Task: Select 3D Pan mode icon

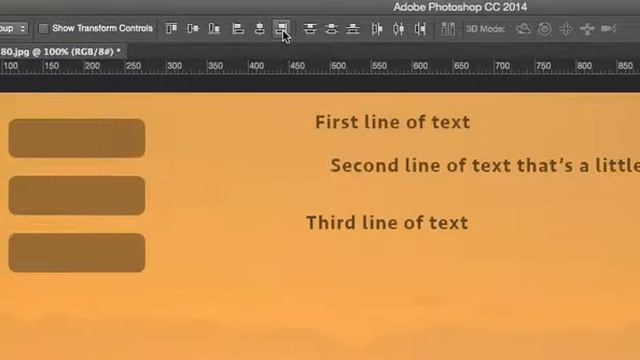Action: (x=566, y=29)
